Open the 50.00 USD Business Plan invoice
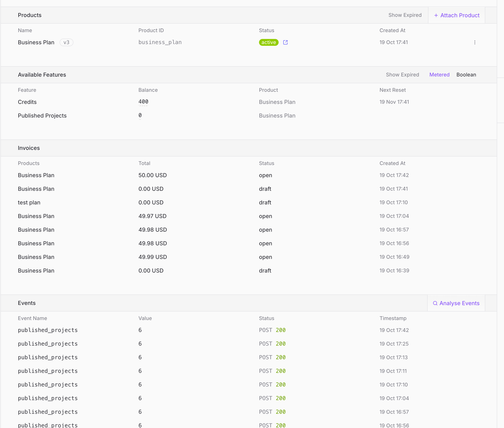 152,175
